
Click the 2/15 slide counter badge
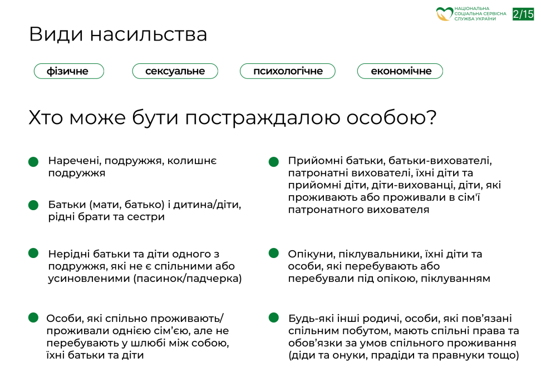tap(523, 14)
